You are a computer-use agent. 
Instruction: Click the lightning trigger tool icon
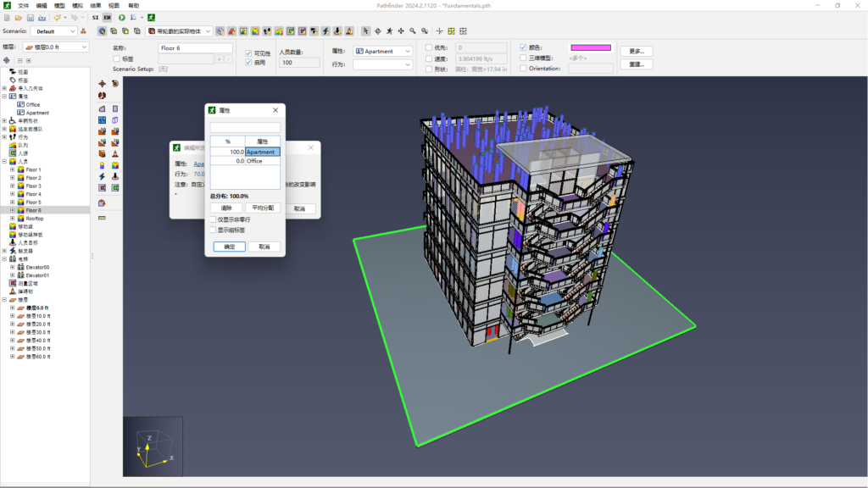[102, 176]
